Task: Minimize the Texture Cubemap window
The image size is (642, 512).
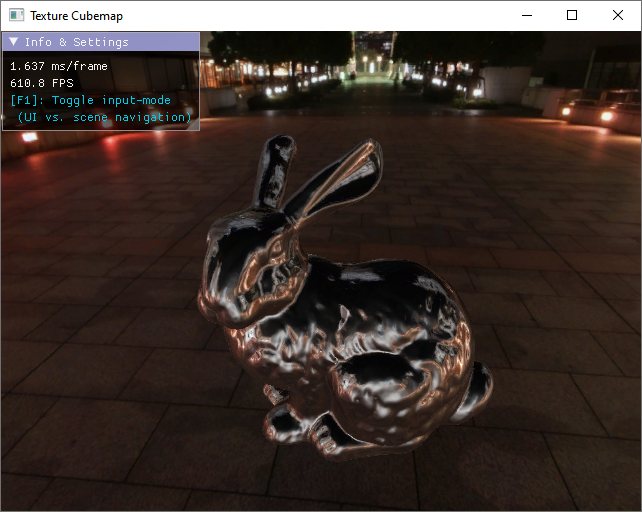Action: (x=526, y=16)
